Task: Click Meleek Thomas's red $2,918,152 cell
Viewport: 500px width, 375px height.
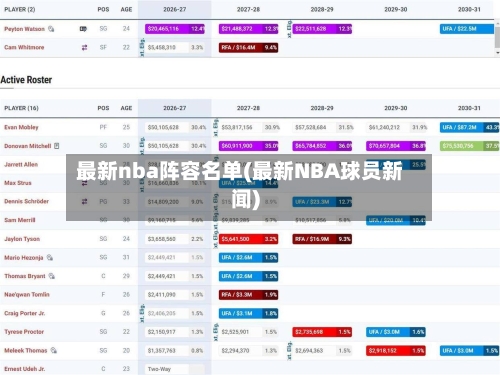Action: pyautogui.click(x=396, y=351)
